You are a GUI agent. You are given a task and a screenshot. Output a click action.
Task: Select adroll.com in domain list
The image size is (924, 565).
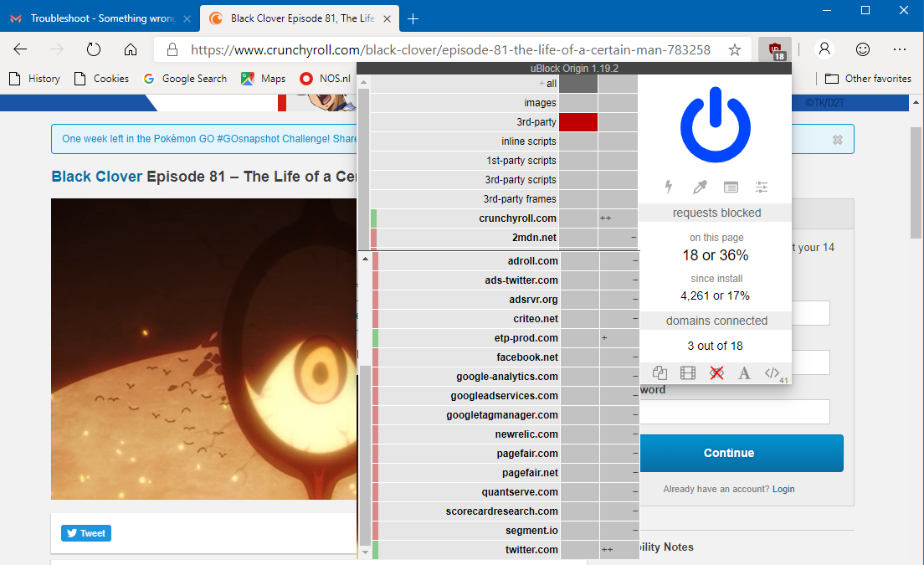(x=465, y=260)
